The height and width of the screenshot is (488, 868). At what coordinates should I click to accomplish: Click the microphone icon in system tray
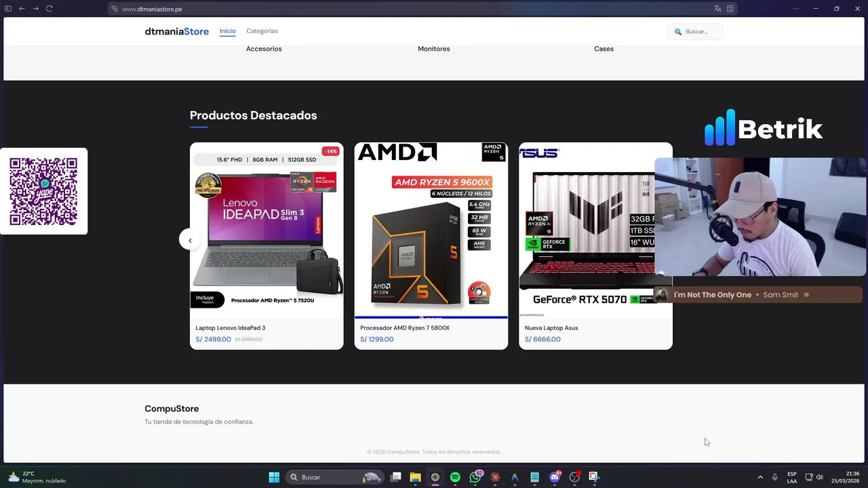(775, 477)
